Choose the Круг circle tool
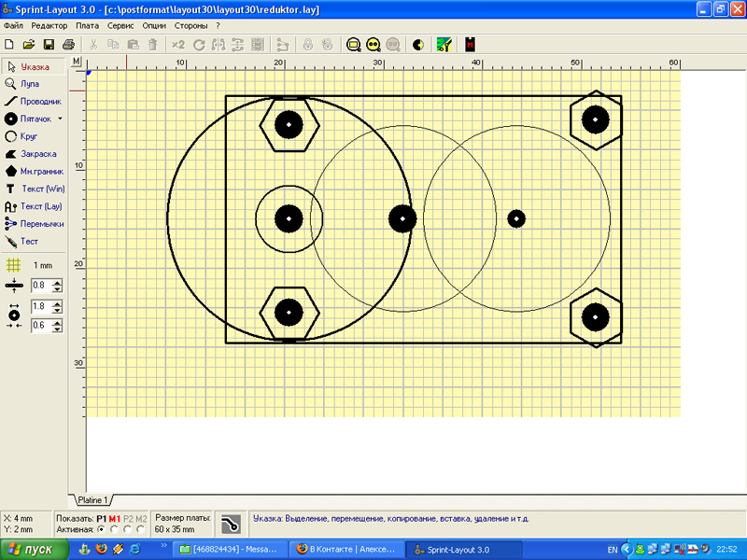 [x=28, y=136]
